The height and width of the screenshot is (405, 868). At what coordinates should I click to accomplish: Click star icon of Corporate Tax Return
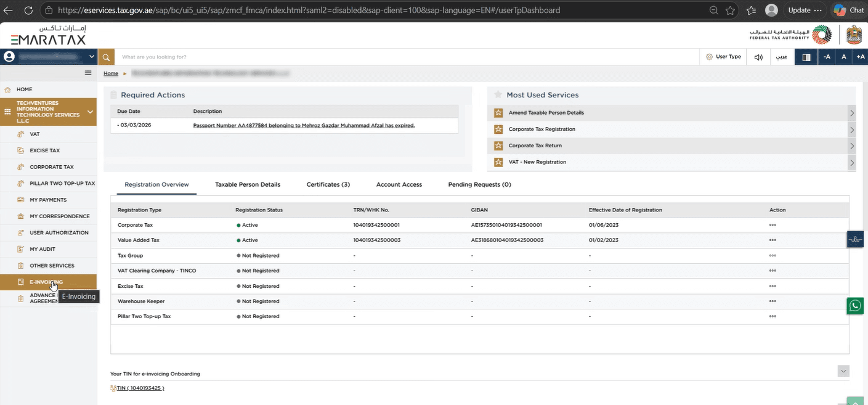click(x=498, y=146)
